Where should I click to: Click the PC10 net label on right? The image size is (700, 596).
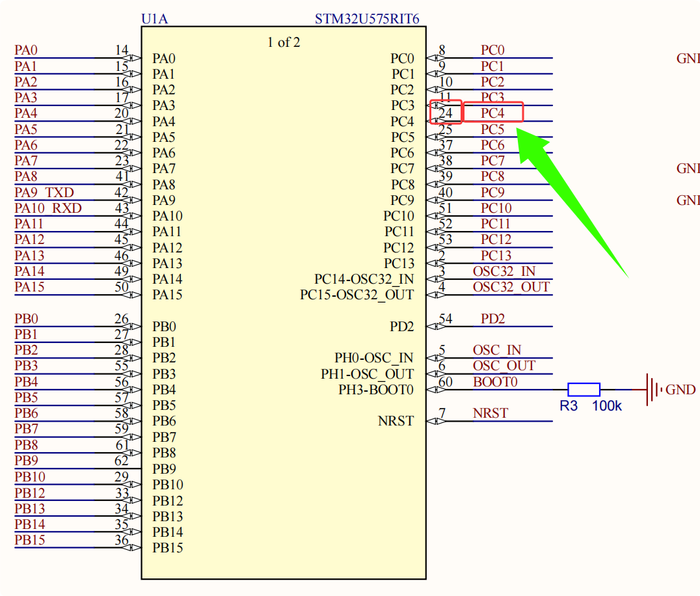(496, 208)
